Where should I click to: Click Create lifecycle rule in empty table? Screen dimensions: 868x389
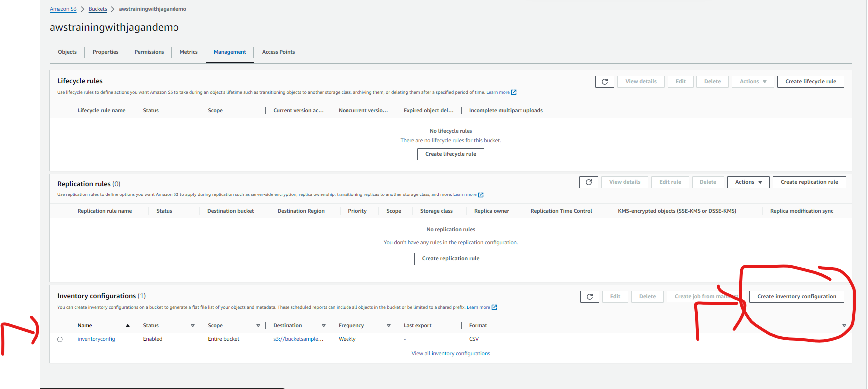click(x=451, y=154)
